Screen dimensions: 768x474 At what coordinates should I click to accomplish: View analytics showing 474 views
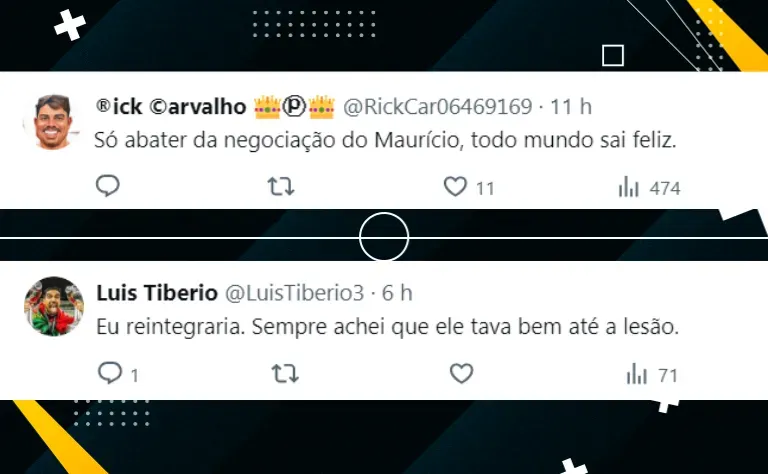(649, 188)
